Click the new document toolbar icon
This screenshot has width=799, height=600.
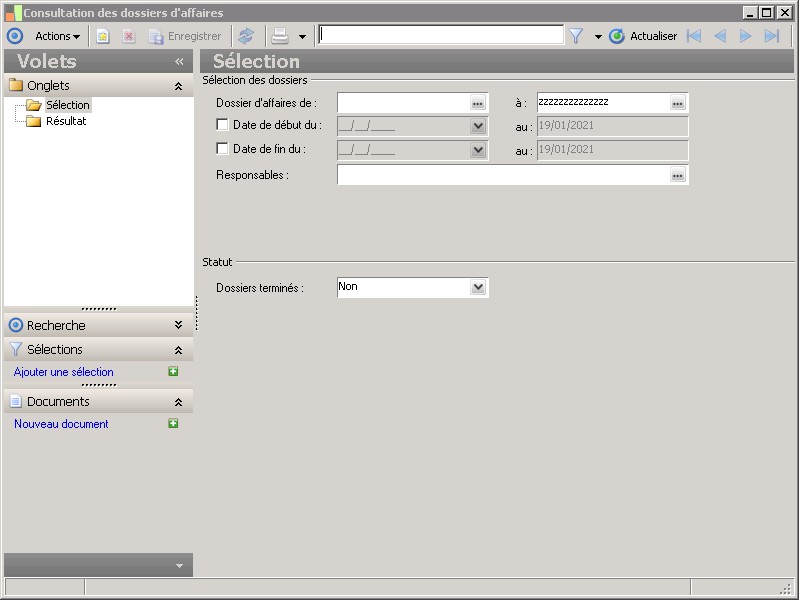tap(103, 36)
